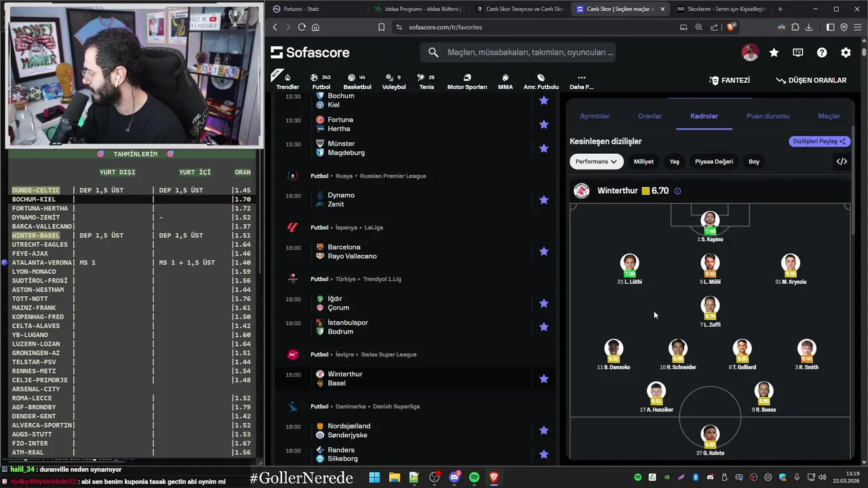
Task: Open S. Kapino player avatar
Action: (x=710, y=220)
